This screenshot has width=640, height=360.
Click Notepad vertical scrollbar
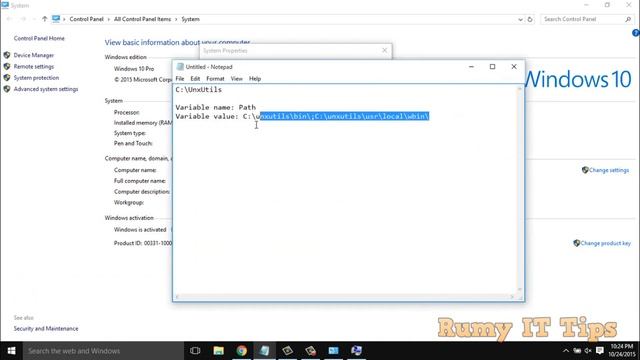pyautogui.click(x=520, y=189)
